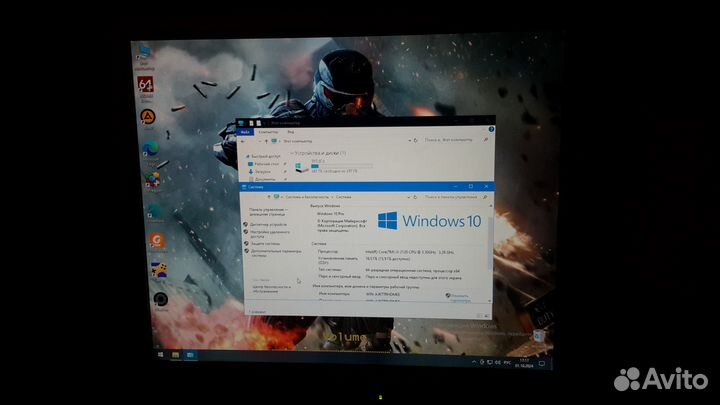Focus the Control Panel search field

[x=454, y=197]
